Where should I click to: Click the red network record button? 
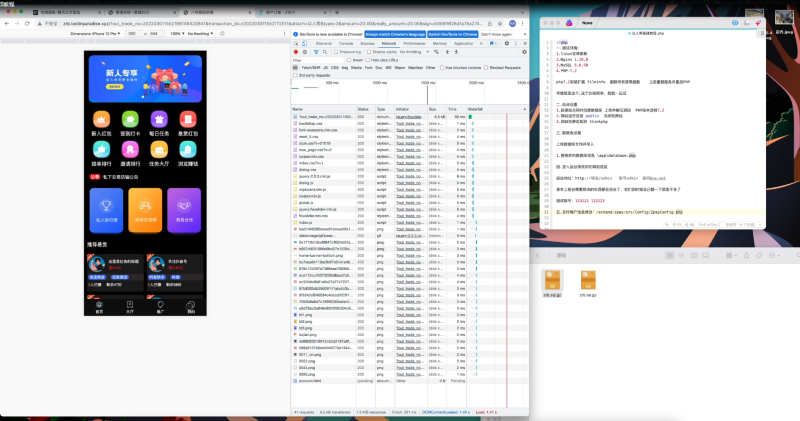pyautogui.click(x=295, y=52)
